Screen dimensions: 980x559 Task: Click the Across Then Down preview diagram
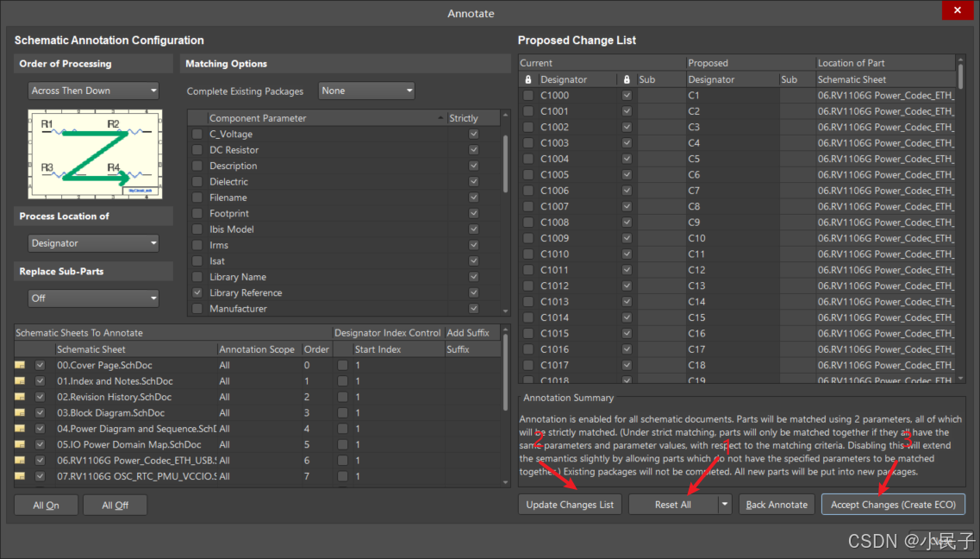tap(95, 154)
